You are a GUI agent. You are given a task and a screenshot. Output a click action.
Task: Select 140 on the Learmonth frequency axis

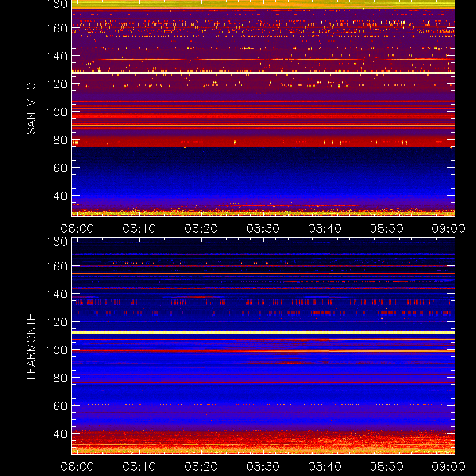coord(57,294)
